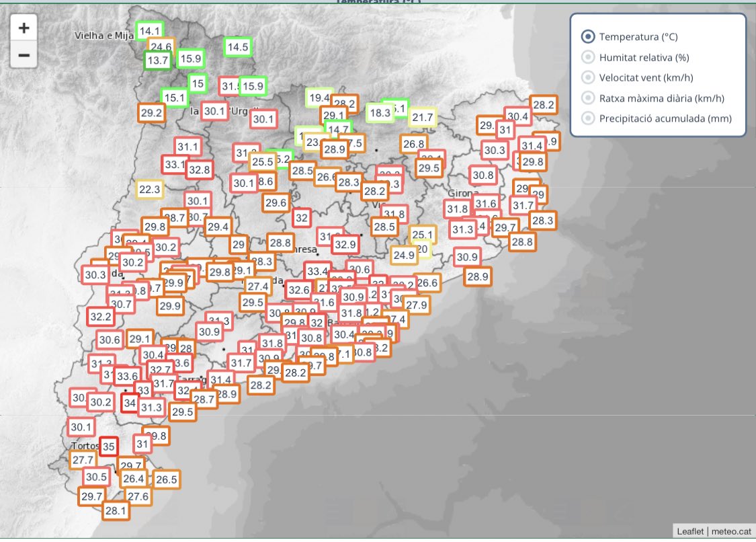Zoom out of the map
This screenshot has width=756, height=542.
(24, 55)
